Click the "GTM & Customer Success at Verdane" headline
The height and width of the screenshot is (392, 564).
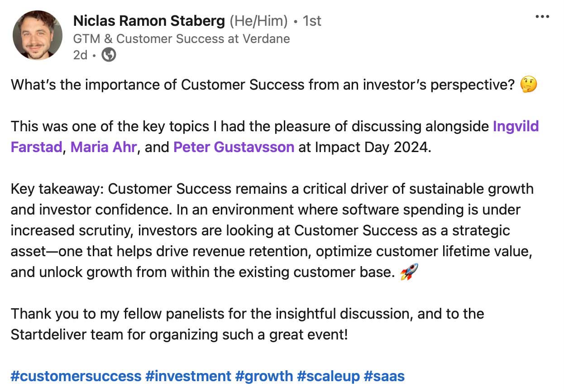[x=181, y=38]
